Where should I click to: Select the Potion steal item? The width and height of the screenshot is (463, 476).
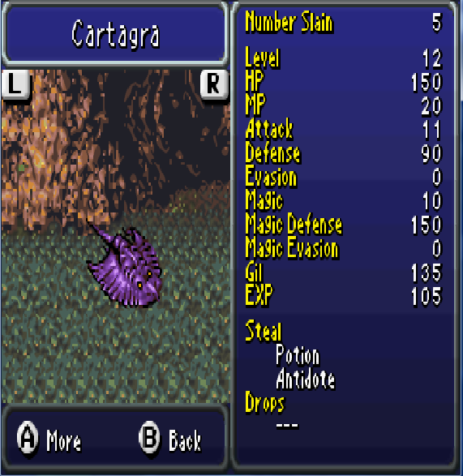(298, 354)
